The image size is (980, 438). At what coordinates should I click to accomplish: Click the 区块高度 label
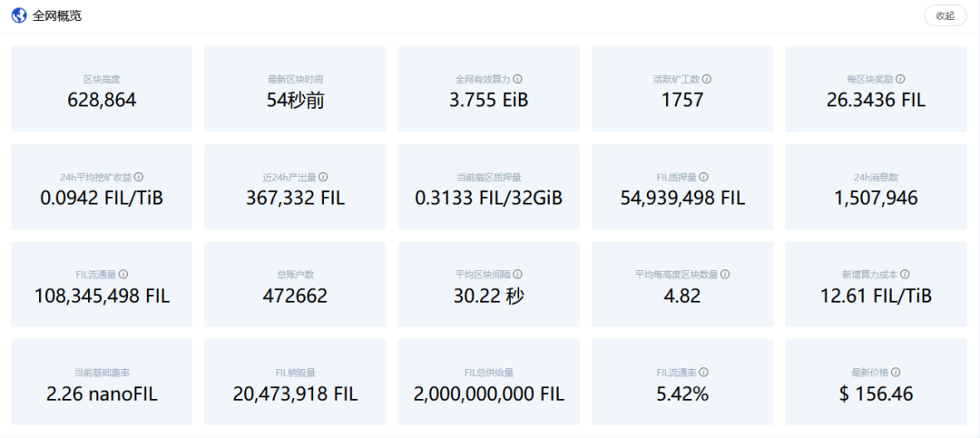[102, 80]
